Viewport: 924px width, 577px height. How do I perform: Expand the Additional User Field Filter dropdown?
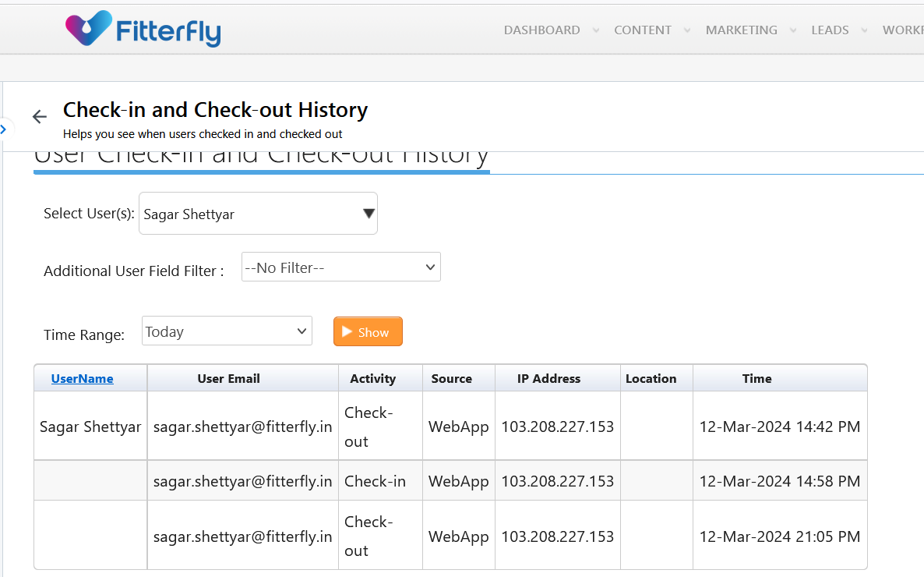pyautogui.click(x=340, y=267)
